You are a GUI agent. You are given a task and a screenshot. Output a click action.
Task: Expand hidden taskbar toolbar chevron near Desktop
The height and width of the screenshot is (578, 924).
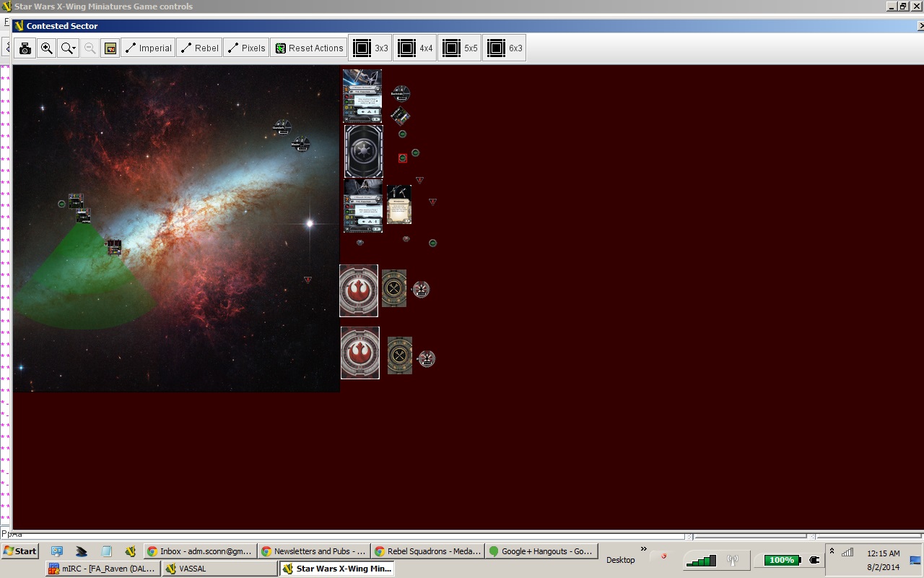(643, 549)
